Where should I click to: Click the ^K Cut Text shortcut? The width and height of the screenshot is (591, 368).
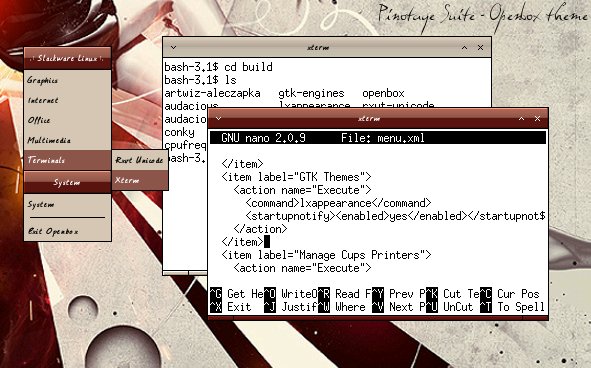tap(453, 294)
